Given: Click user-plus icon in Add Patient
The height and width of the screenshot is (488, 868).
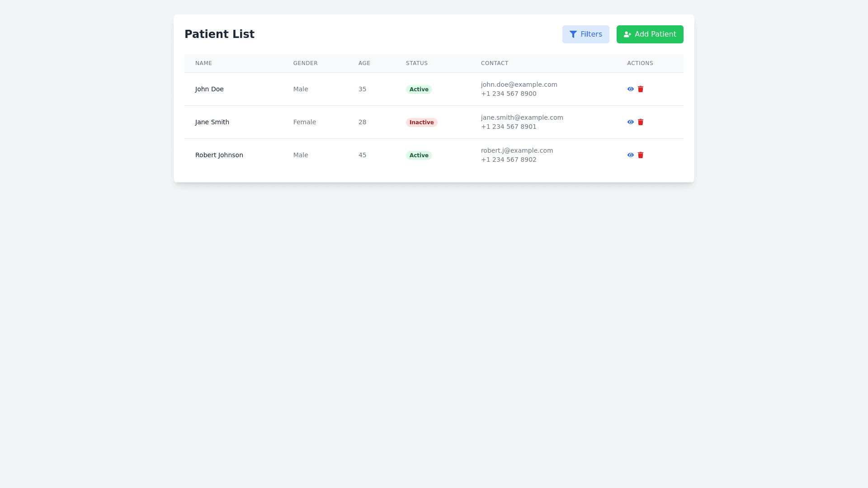Looking at the screenshot, I should point(627,34).
